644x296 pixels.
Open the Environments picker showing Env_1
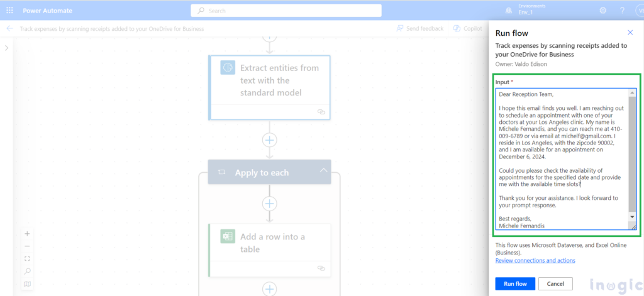tap(527, 11)
